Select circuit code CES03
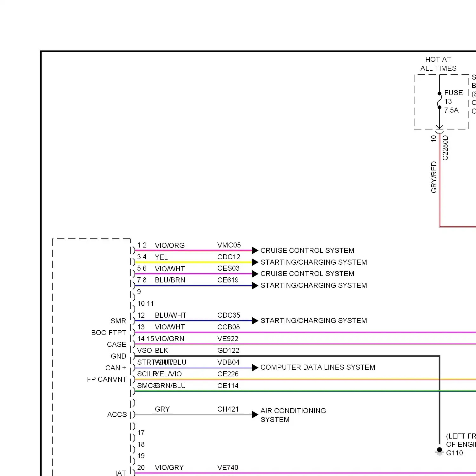Screen dimensions: 476x476 pos(228,268)
